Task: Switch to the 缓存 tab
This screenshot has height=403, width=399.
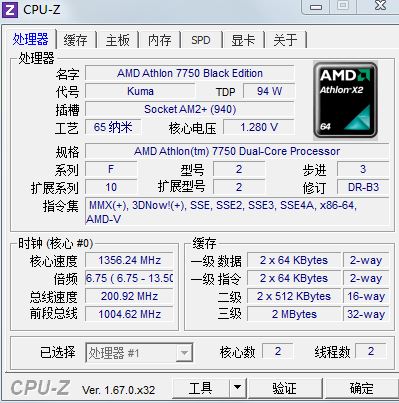Action: [x=75, y=41]
